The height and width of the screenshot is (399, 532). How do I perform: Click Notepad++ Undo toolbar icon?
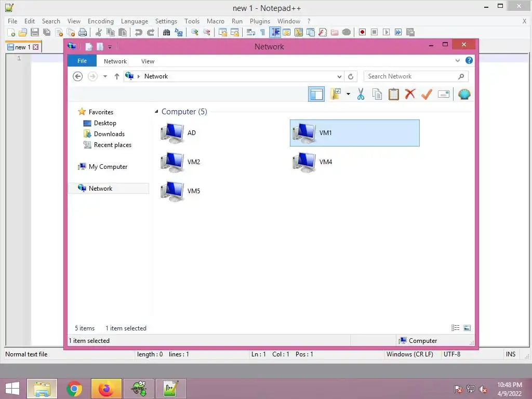[138, 32]
